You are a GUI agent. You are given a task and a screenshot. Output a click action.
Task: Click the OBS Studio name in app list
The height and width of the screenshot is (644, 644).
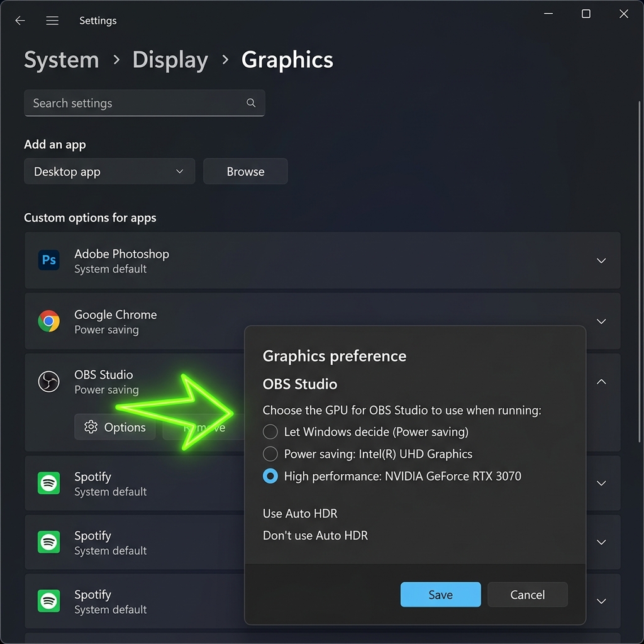pyautogui.click(x=104, y=375)
